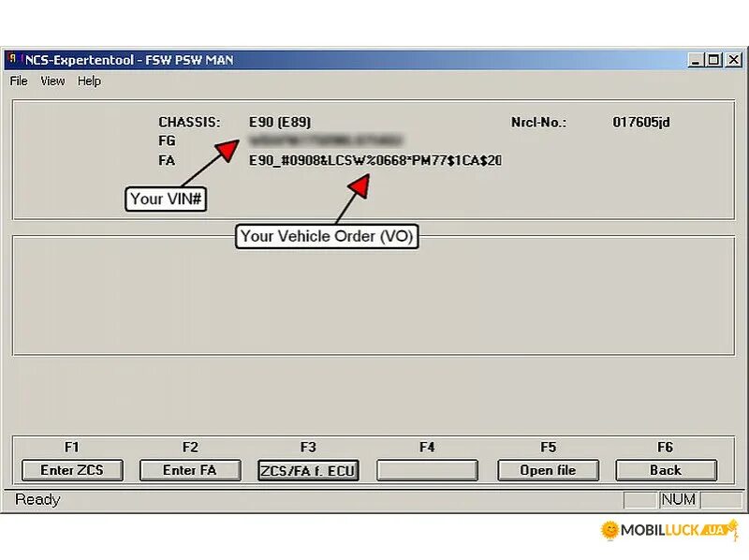Click the blurred FG VIN value
This screenshot has width=749, height=560.
click(x=326, y=140)
